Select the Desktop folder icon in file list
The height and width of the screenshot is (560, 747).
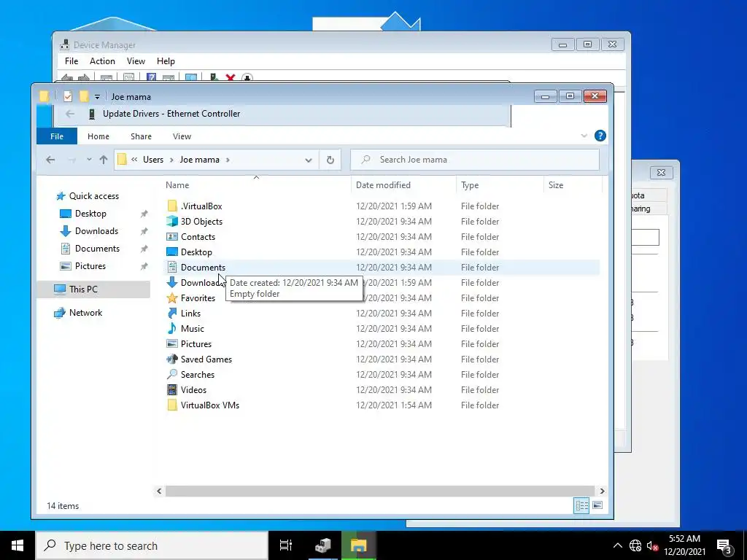tap(172, 252)
